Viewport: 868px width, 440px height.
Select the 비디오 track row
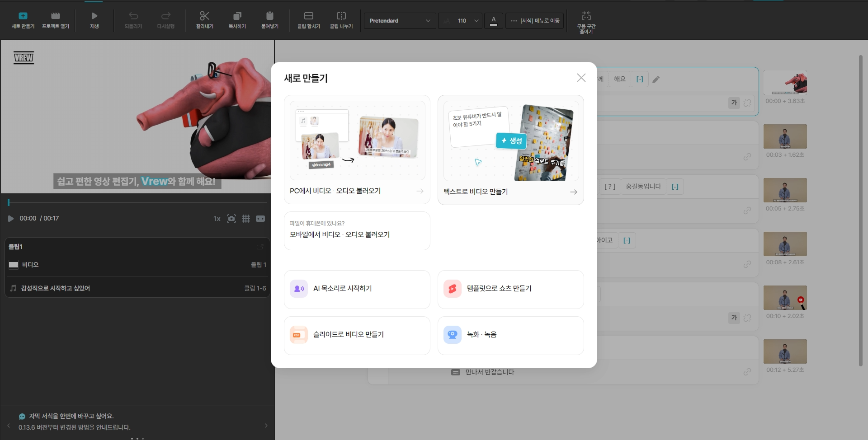(137, 265)
